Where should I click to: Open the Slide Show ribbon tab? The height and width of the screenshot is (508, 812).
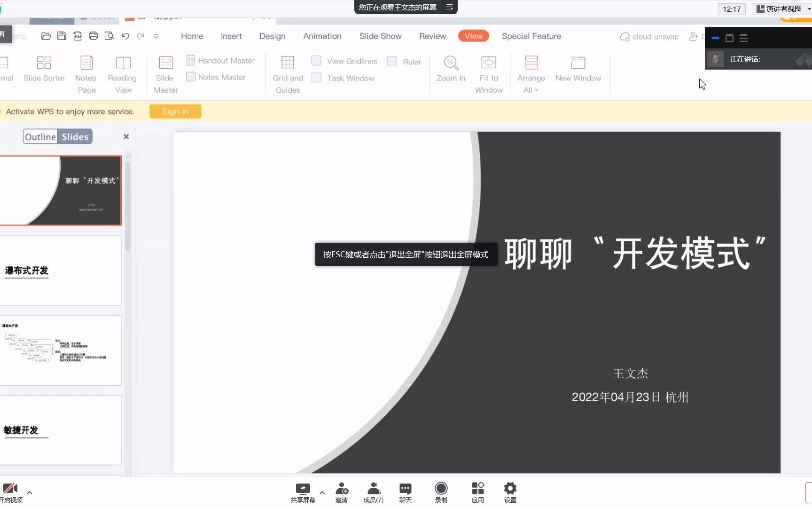(380, 36)
